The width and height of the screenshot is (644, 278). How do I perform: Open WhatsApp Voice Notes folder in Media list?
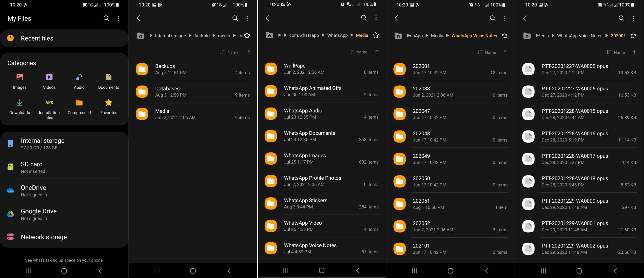coord(322,248)
